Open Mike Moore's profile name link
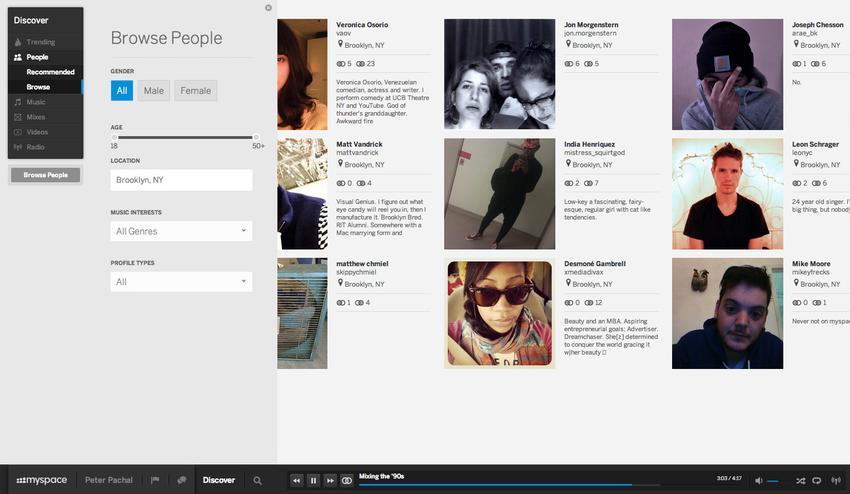This screenshot has height=494, width=850. click(x=811, y=264)
